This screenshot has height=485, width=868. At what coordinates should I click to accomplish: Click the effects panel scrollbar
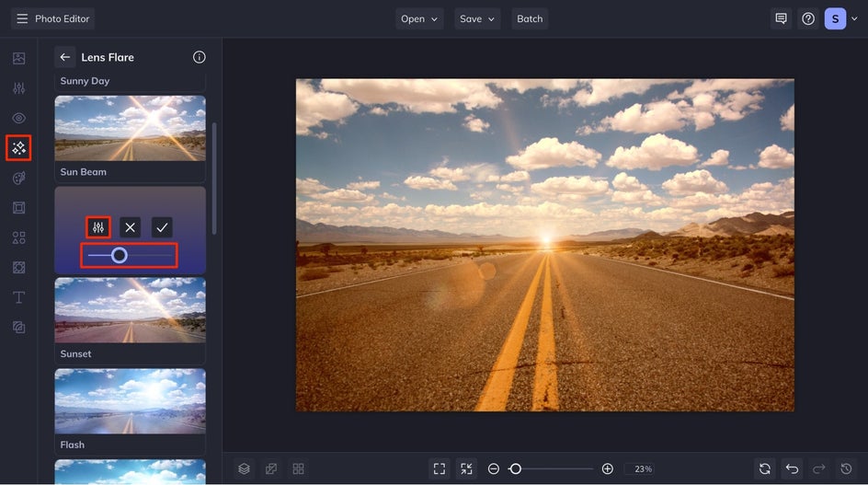(214, 179)
